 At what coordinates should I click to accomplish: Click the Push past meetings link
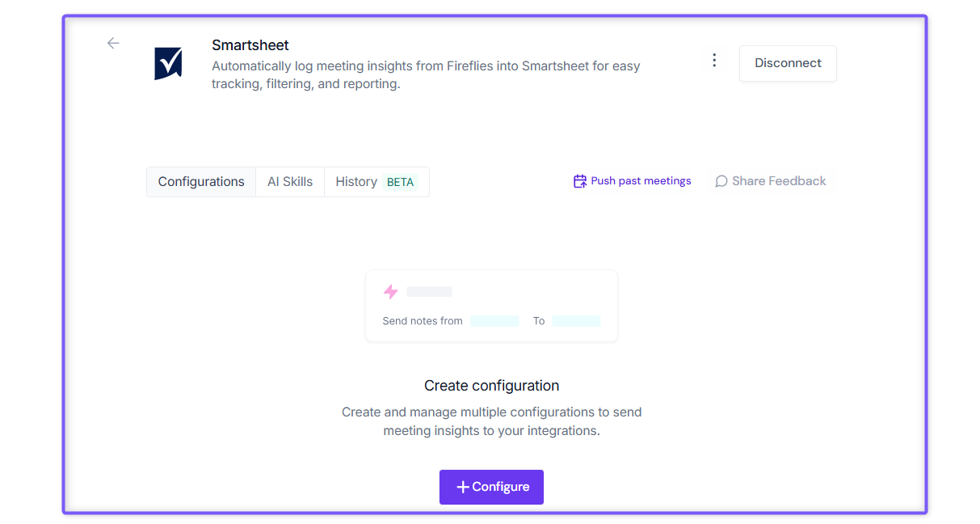[x=641, y=181]
